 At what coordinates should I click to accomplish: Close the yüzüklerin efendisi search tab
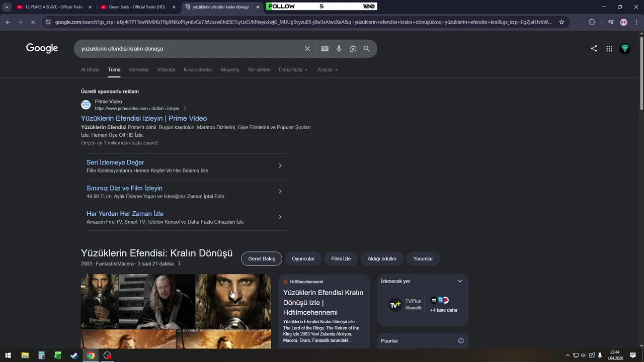point(258,7)
